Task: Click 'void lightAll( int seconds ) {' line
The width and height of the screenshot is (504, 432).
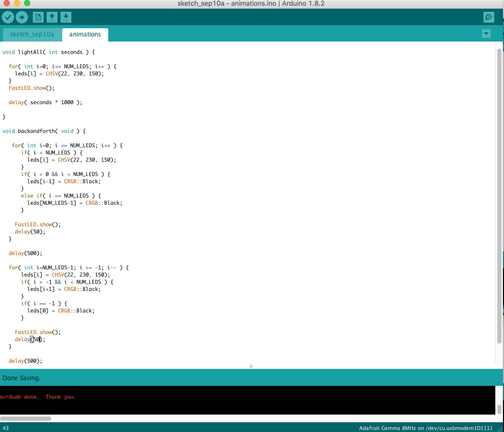Action: [x=49, y=52]
